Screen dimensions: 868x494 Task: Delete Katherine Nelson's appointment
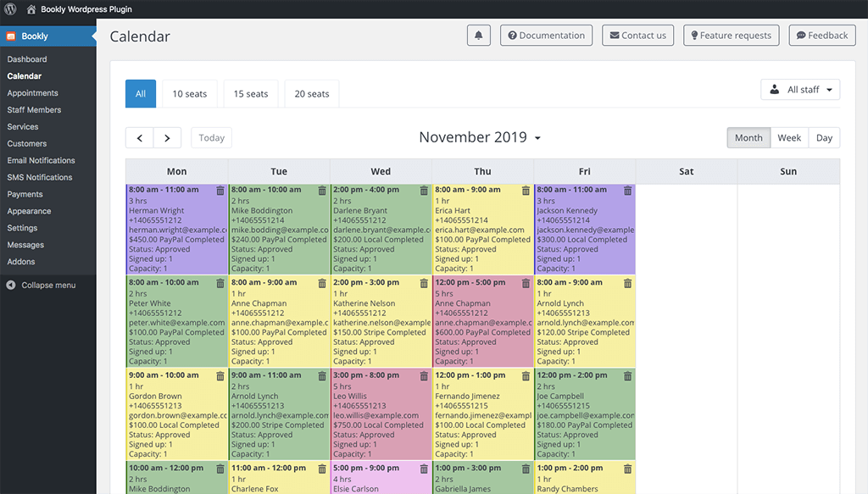coord(424,283)
